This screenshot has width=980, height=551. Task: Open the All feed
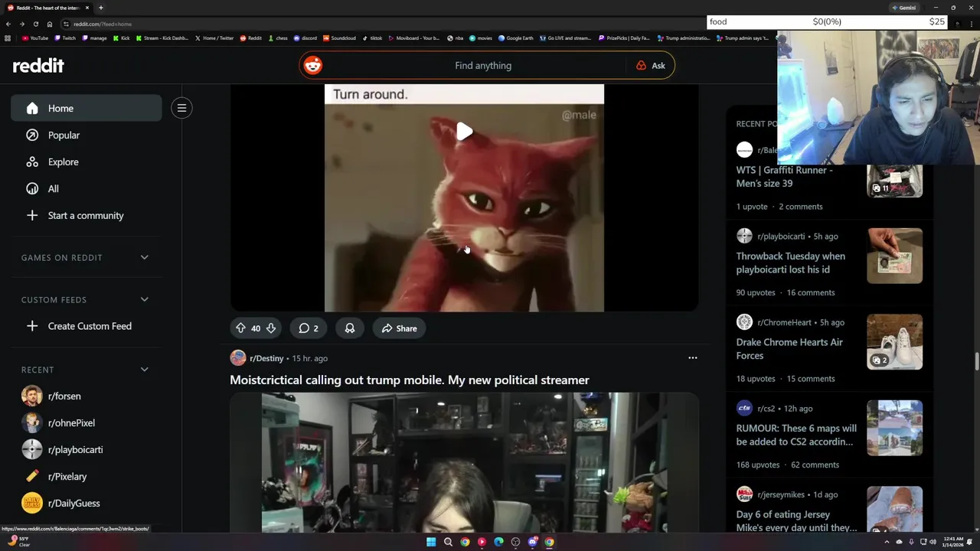coord(86,188)
